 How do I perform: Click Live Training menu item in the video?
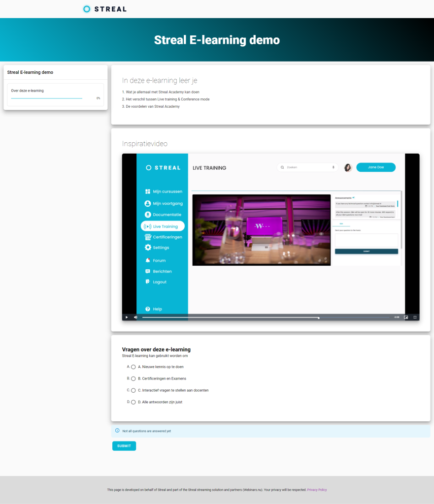click(x=163, y=226)
